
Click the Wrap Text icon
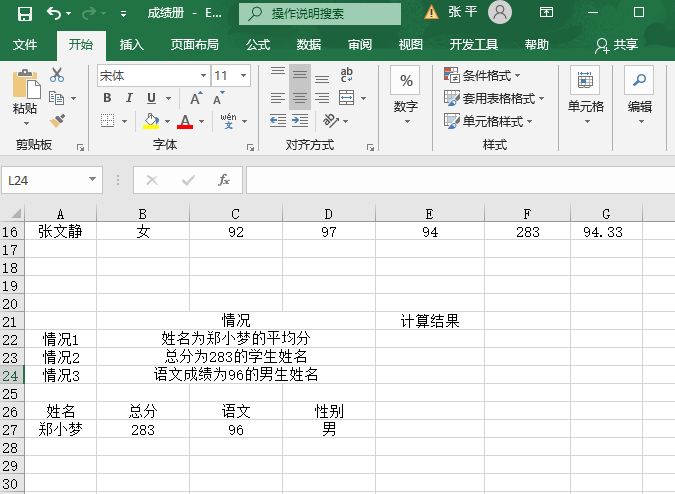[347, 75]
